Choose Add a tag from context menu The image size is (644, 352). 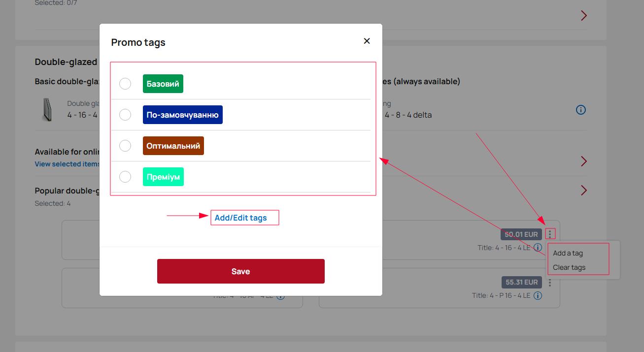(x=568, y=253)
